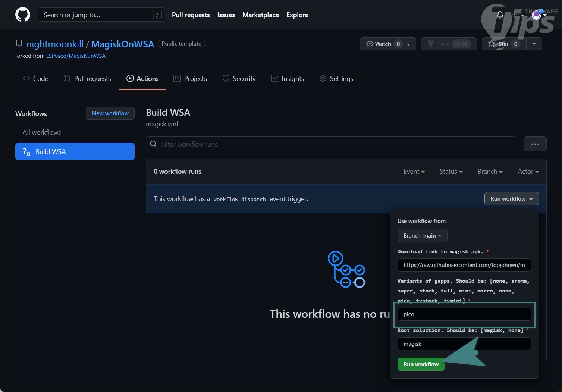Click the plus create-new icon

coord(515,15)
